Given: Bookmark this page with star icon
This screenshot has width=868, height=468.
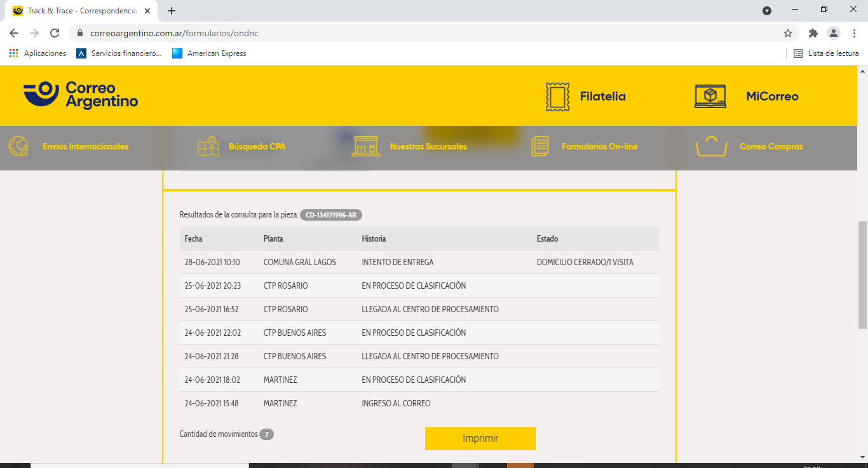Looking at the screenshot, I should [788, 33].
